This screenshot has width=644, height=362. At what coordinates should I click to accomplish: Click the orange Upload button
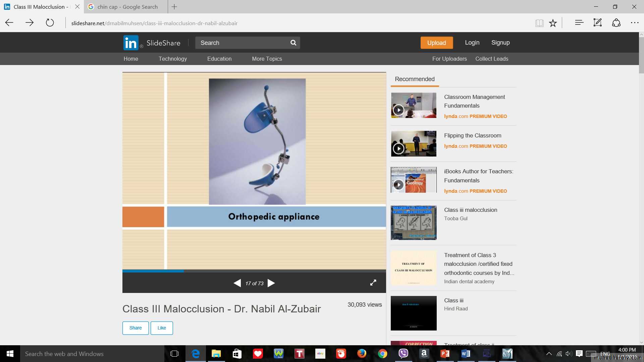coord(436,43)
